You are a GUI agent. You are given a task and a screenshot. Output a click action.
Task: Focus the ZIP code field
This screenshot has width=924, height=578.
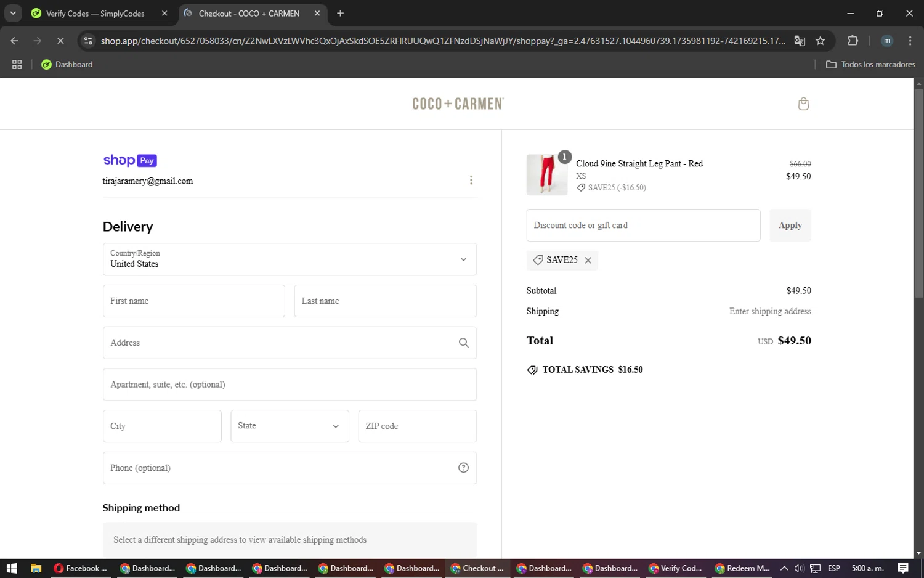pos(418,426)
